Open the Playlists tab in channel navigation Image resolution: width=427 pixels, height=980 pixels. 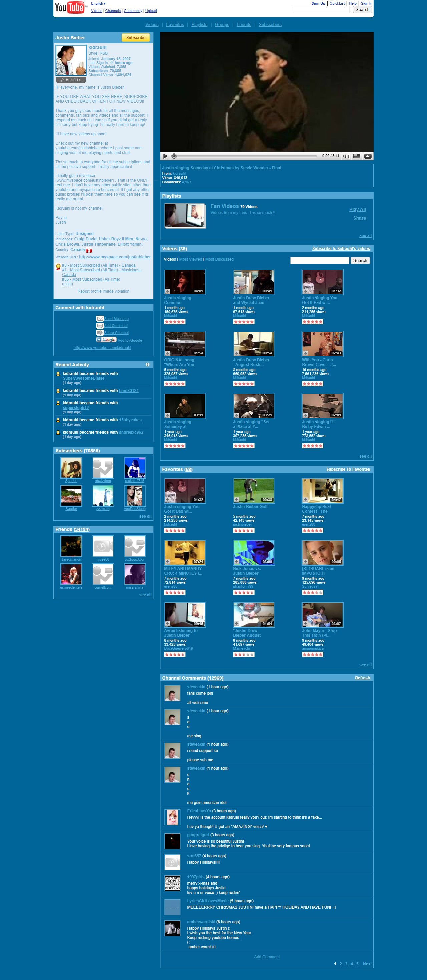click(199, 25)
